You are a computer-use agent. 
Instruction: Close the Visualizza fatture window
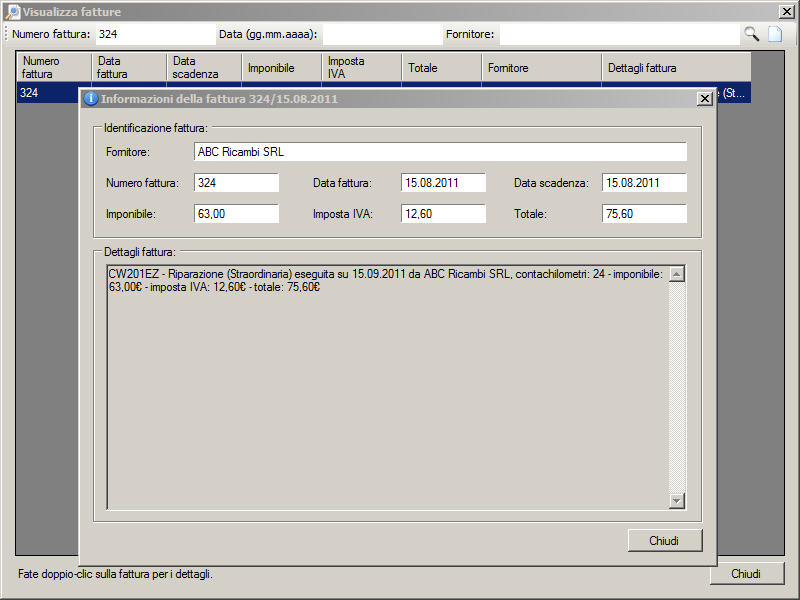786,12
